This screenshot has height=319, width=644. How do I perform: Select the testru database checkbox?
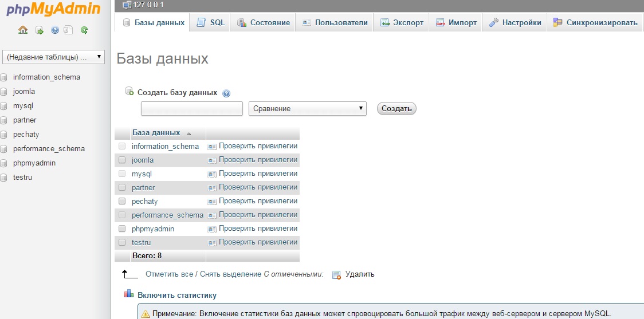pos(122,243)
